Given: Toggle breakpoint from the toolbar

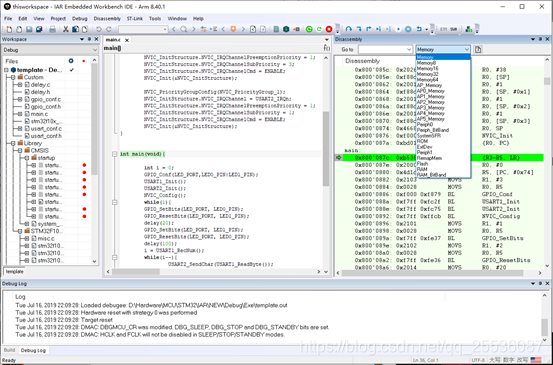Looking at the screenshot, I should [296, 29].
